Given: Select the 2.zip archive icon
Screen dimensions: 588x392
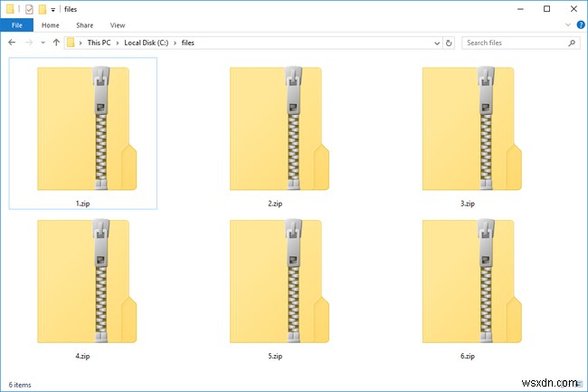Looking at the screenshot, I should [x=280, y=128].
